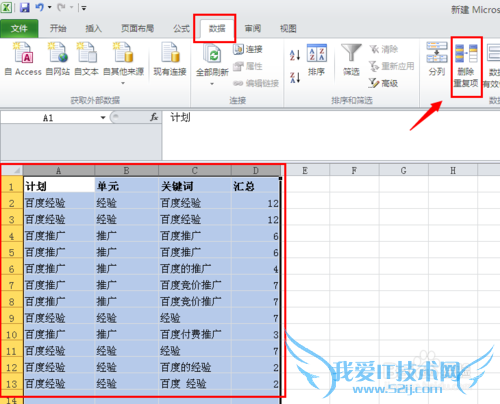Open 高级 advanced filter
This screenshot has width=500, height=404.
[384, 83]
